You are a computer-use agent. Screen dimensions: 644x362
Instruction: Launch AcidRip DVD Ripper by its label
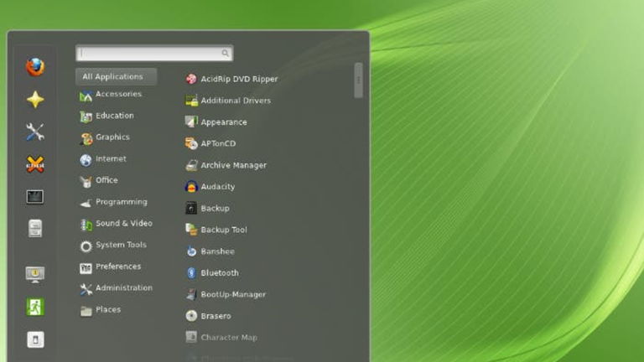239,79
